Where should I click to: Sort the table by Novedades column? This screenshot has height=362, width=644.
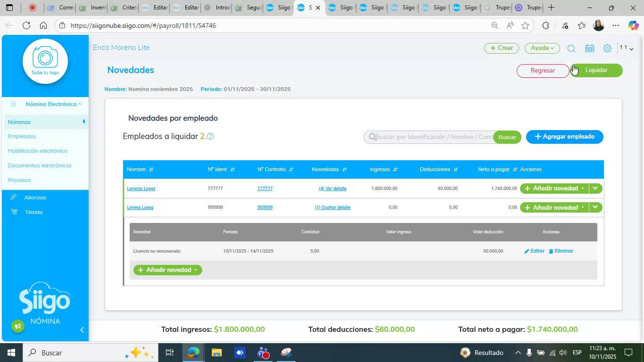(344, 169)
